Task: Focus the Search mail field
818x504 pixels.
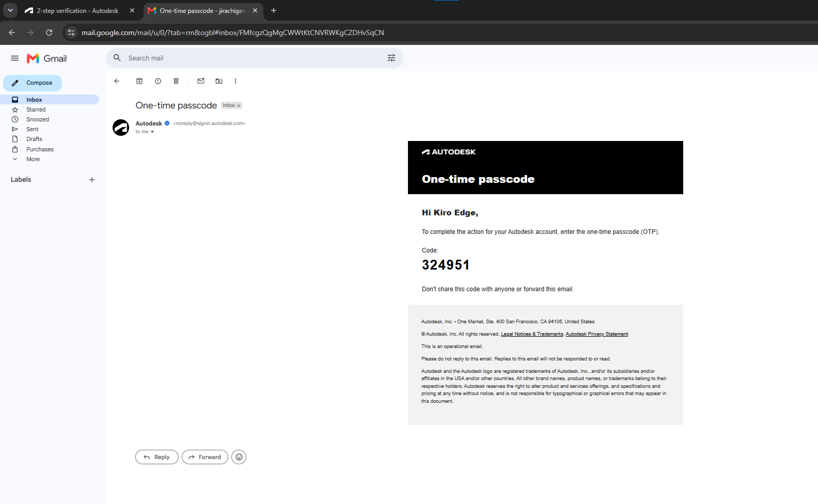Action: click(255, 58)
